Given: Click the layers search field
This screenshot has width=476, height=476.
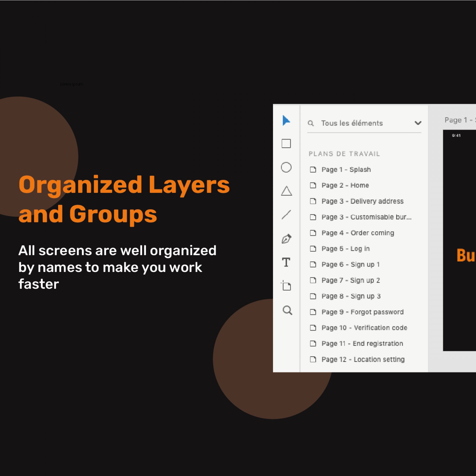Looking at the screenshot, I should 352,123.
